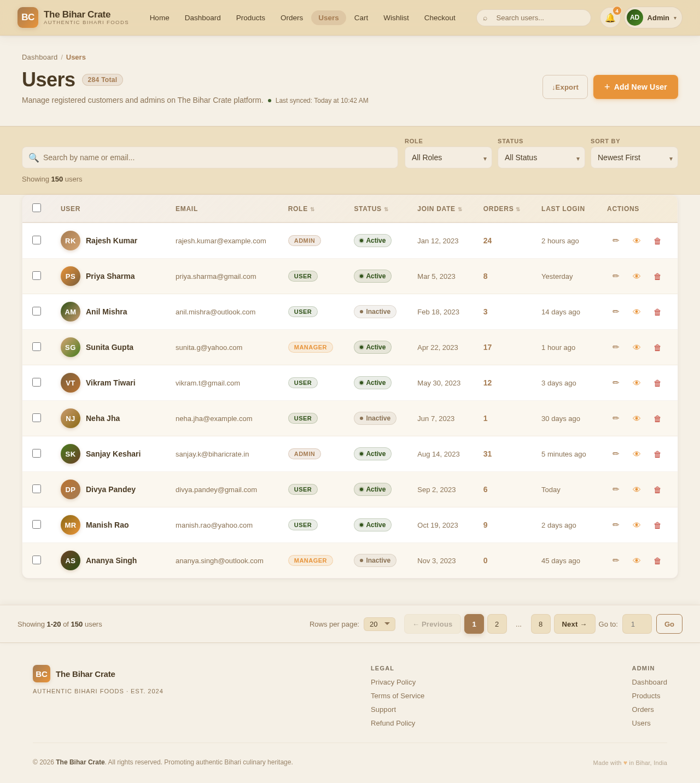Click the BC logo in the header

[28, 17]
